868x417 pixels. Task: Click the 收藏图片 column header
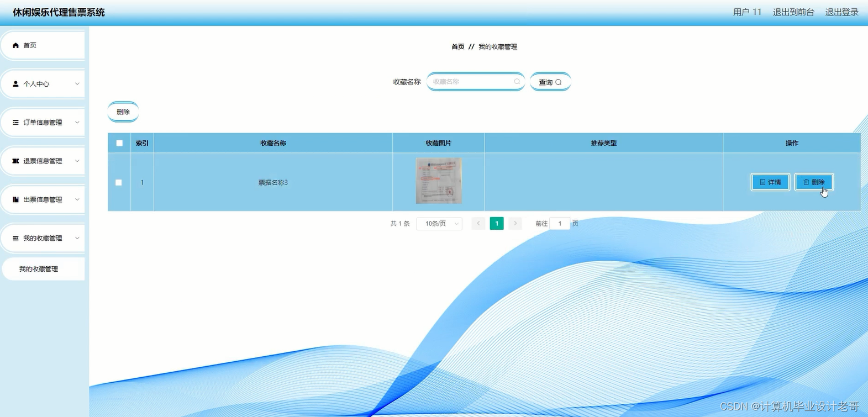(439, 143)
